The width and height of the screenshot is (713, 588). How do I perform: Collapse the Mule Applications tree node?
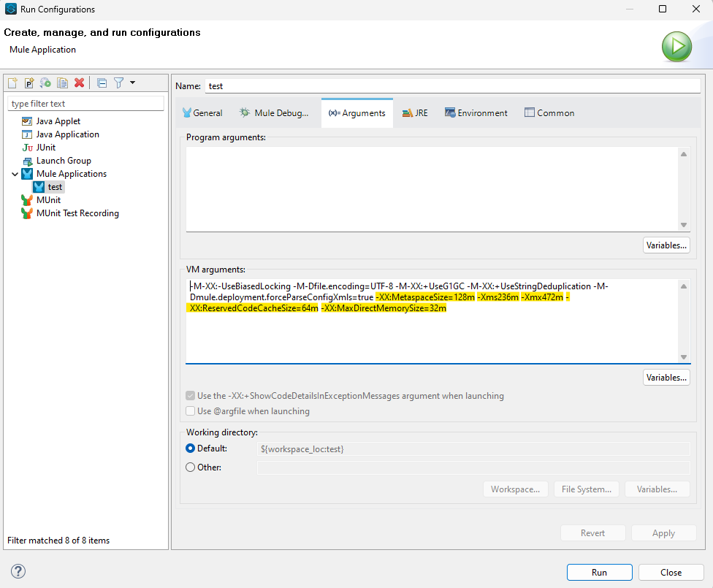[15, 173]
